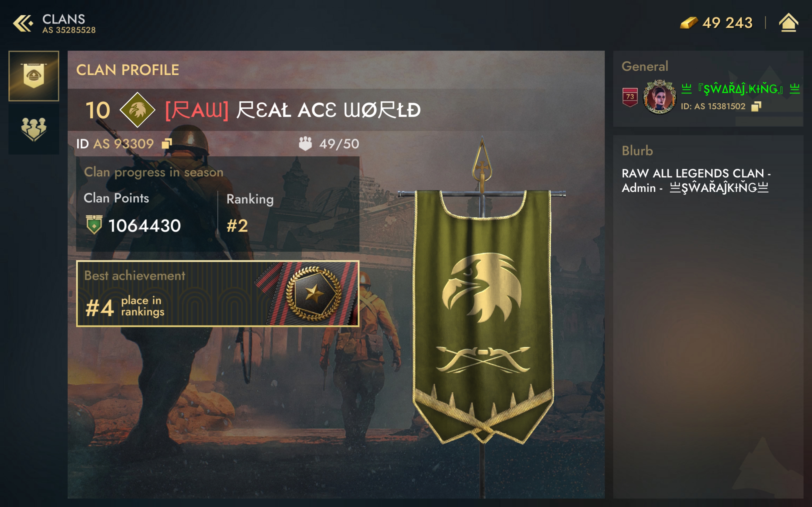The width and height of the screenshot is (812, 507).
Task: Select the General's green player name
Action: coord(741,89)
